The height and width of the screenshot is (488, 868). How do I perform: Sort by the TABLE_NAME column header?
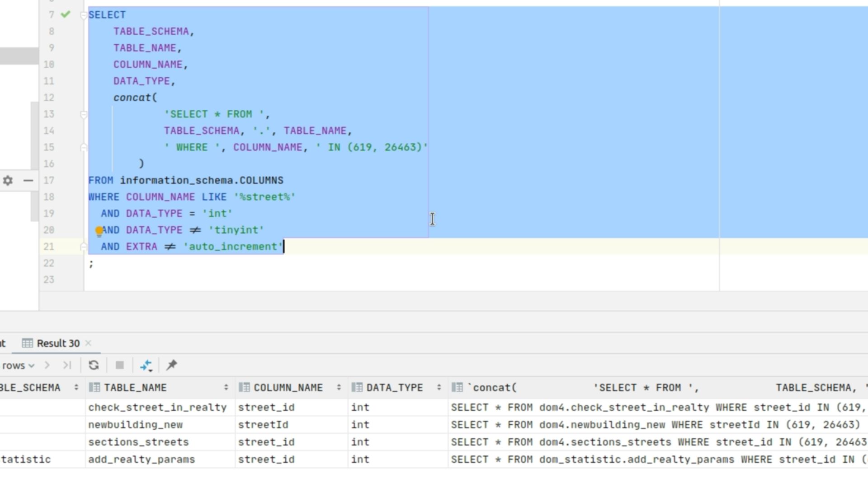tap(160, 388)
